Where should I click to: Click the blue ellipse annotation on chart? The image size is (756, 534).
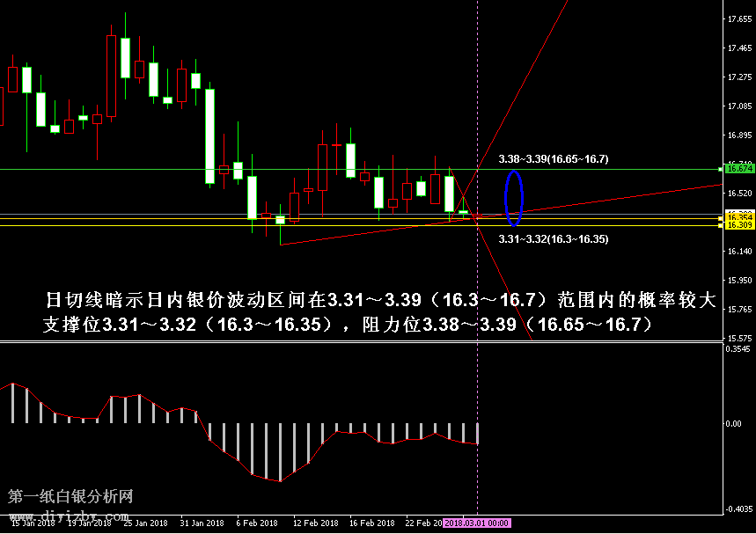514,198
